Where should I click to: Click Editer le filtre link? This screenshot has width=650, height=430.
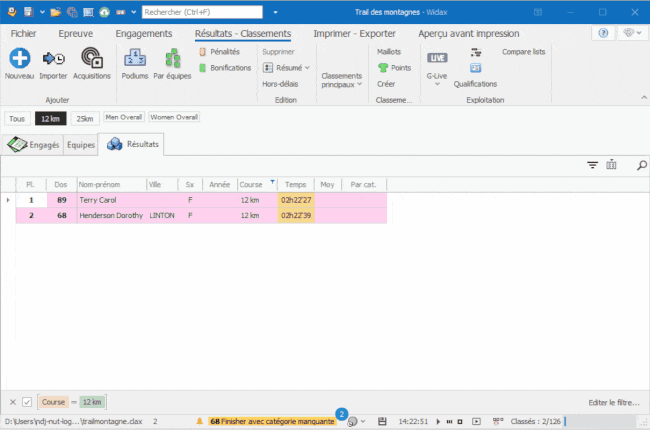tap(614, 402)
